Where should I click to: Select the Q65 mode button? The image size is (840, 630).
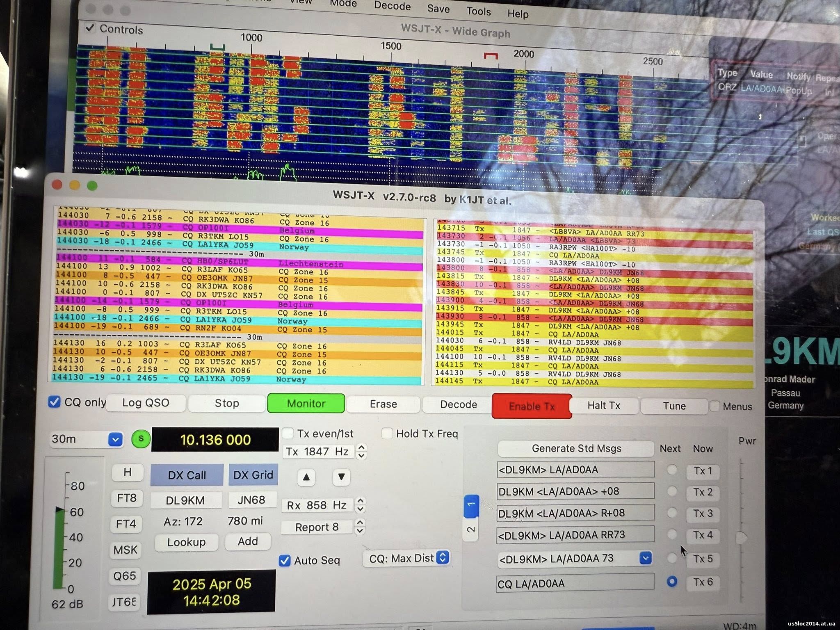tap(125, 576)
